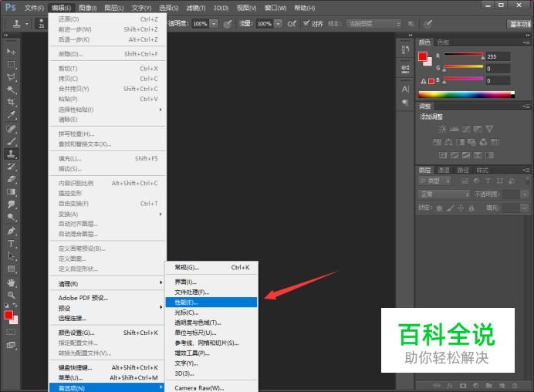Image resolution: width=534 pixels, height=392 pixels.
Task: Open the 3D(D) menu
Action: pyautogui.click(x=221, y=8)
